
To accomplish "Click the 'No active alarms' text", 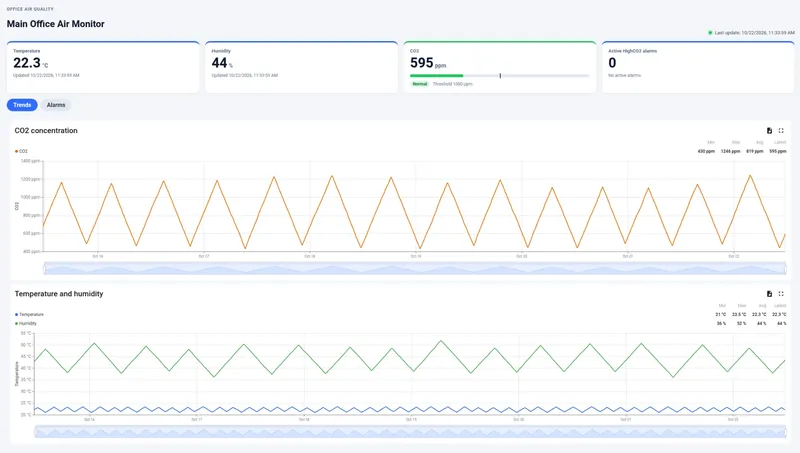I will 624,76.
